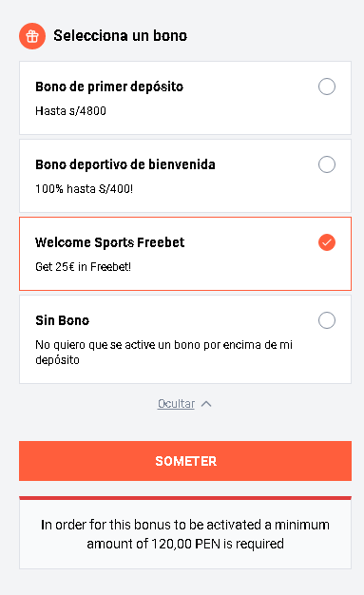The image size is (364, 595).
Task: Select the Bono deportivo de bienvenida radio button
Action: [327, 164]
